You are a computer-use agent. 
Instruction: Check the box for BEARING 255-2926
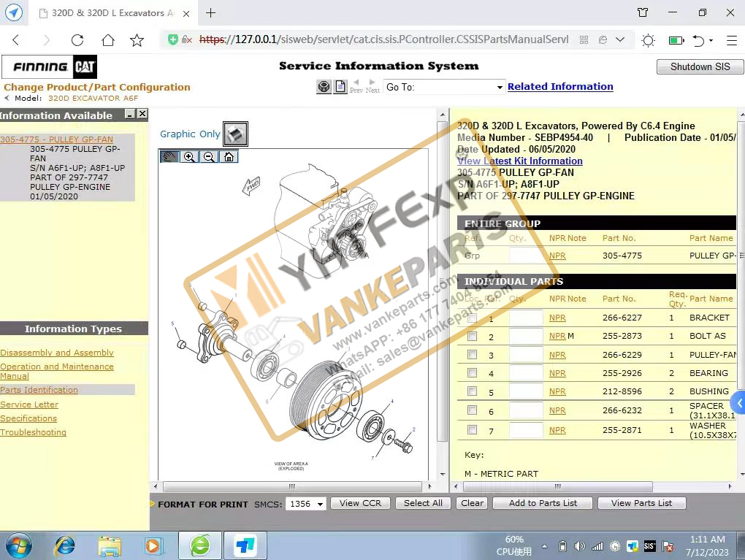pyautogui.click(x=472, y=373)
